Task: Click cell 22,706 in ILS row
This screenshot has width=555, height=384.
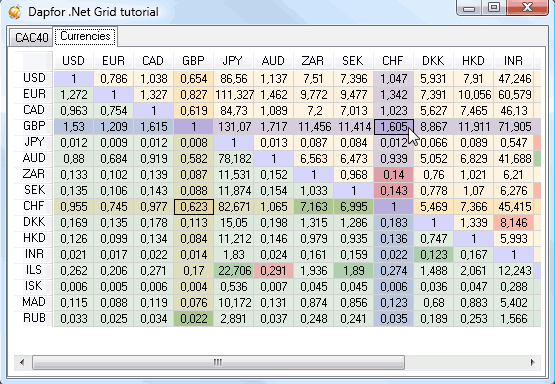Action: click(234, 271)
